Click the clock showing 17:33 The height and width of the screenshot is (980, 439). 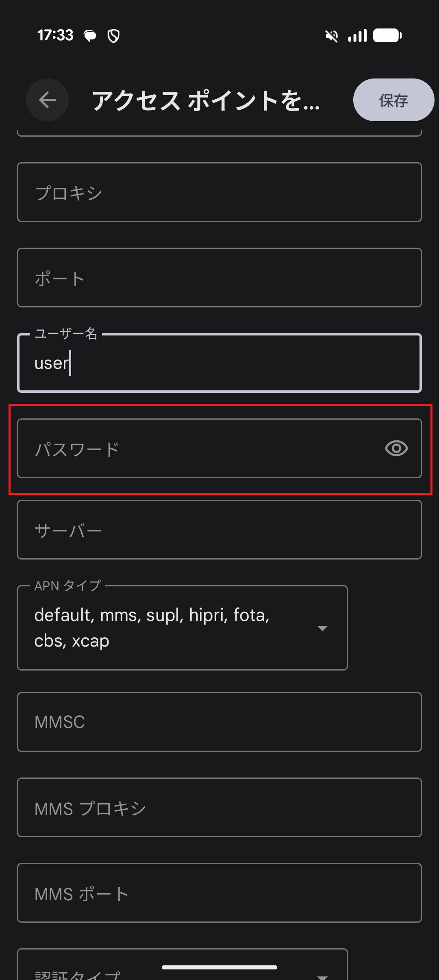(x=56, y=35)
